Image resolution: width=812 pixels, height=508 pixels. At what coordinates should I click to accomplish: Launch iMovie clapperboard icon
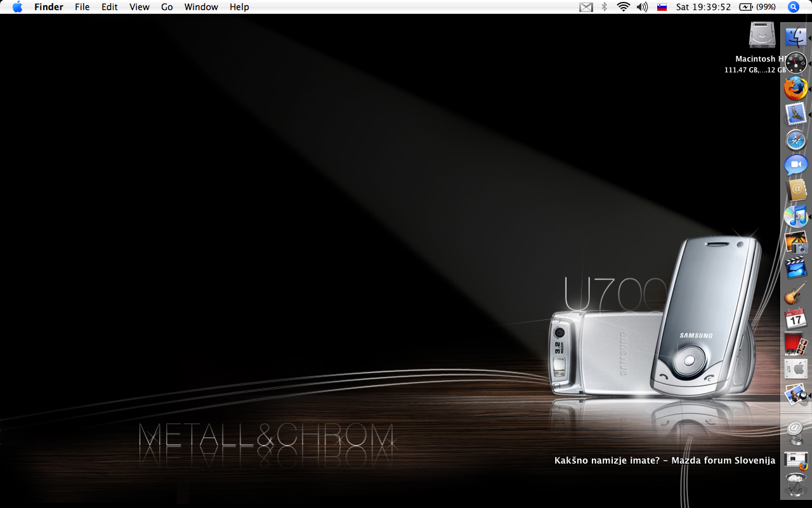coord(796,268)
